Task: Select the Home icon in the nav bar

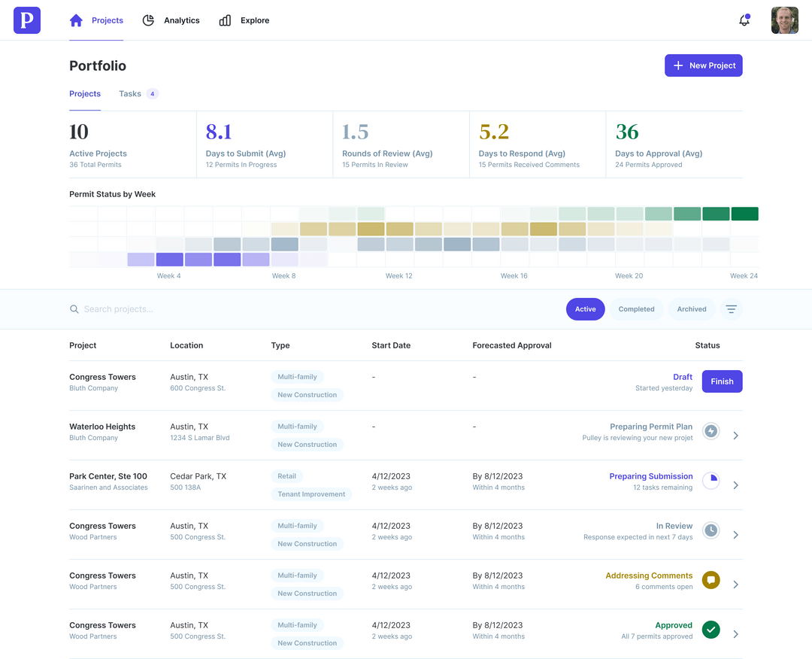Action: pos(75,20)
